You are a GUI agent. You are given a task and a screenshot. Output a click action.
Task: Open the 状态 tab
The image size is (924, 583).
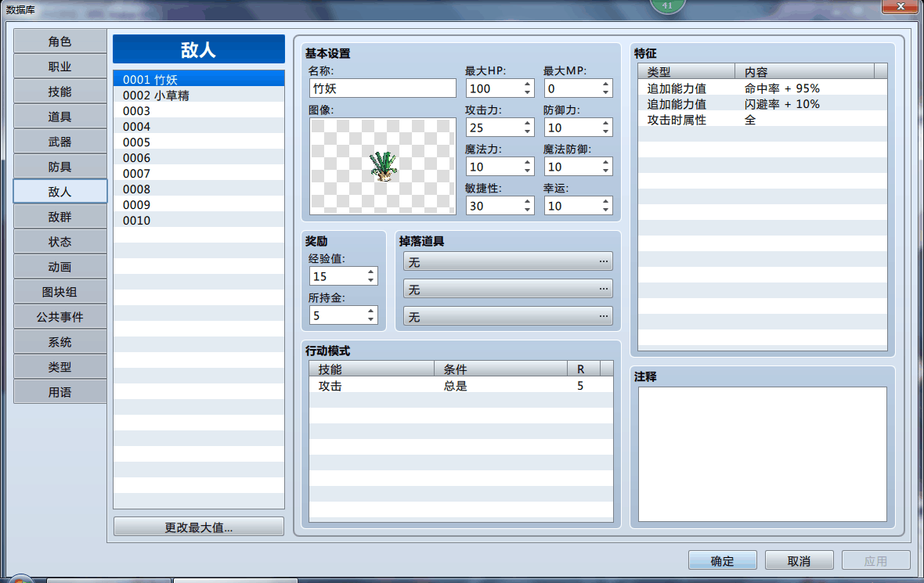coord(60,242)
